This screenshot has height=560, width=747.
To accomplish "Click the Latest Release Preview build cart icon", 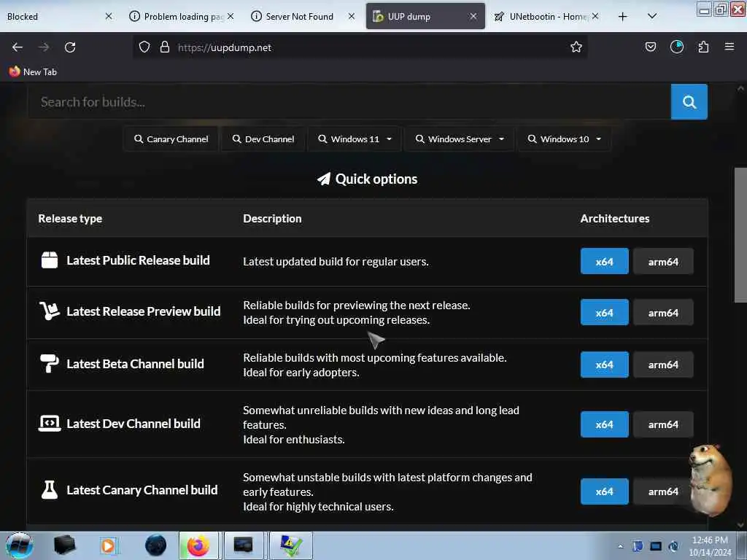I will [x=50, y=311].
